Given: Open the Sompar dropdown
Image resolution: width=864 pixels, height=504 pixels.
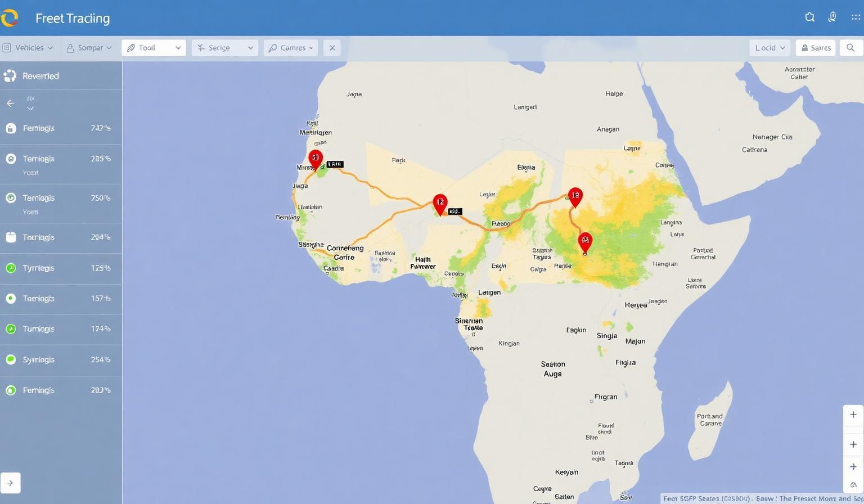Looking at the screenshot, I should pyautogui.click(x=89, y=48).
